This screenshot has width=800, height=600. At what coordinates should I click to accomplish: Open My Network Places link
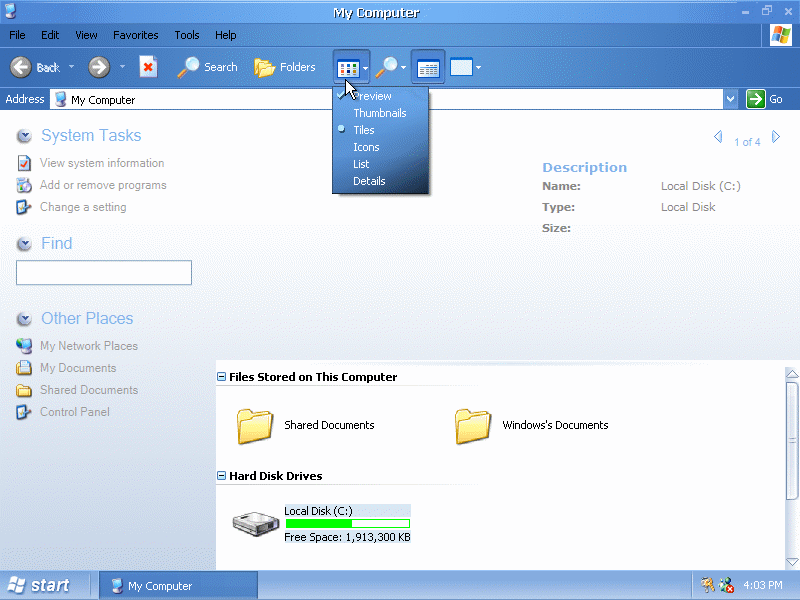click(89, 345)
